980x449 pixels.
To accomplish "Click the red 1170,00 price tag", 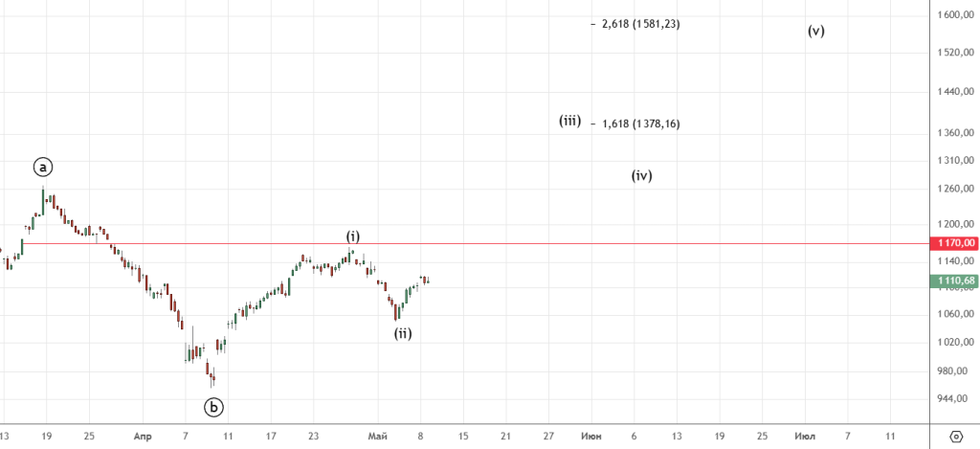I will [954, 243].
